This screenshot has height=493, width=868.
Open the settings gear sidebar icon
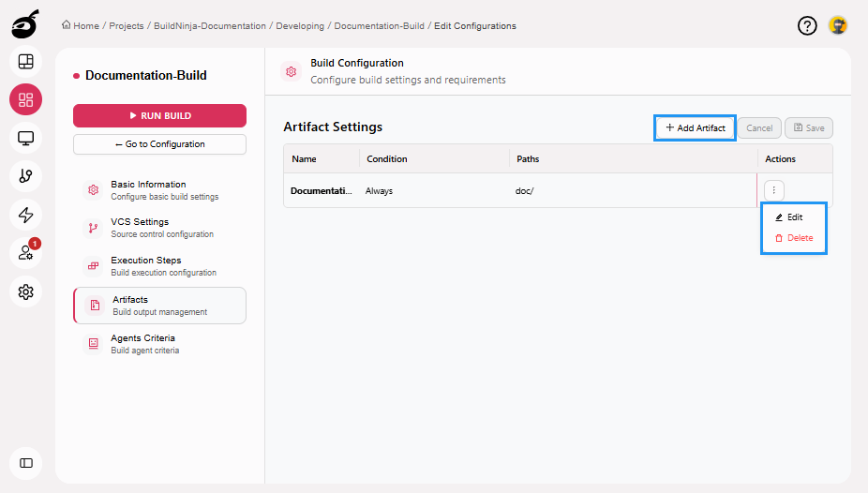26,291
